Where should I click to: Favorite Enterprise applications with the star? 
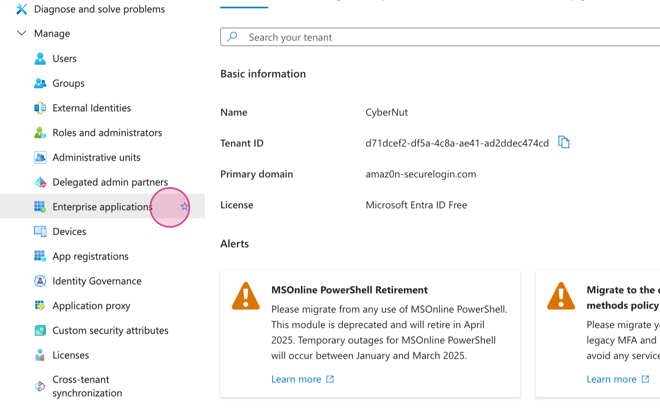(x=184, y=207)
